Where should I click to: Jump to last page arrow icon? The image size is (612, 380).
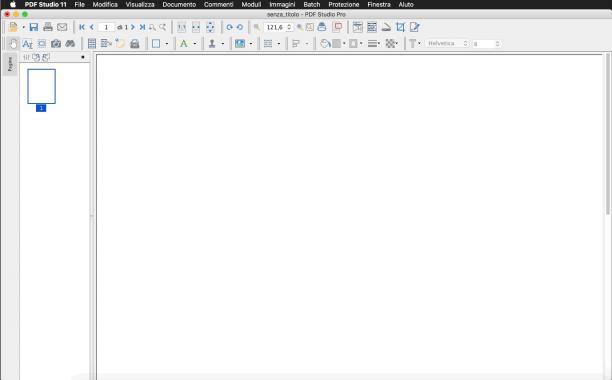tap(142, 27)
